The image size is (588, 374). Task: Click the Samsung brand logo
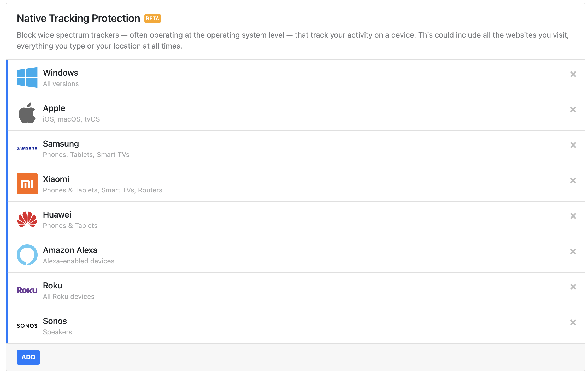click(x=27, y=148)
